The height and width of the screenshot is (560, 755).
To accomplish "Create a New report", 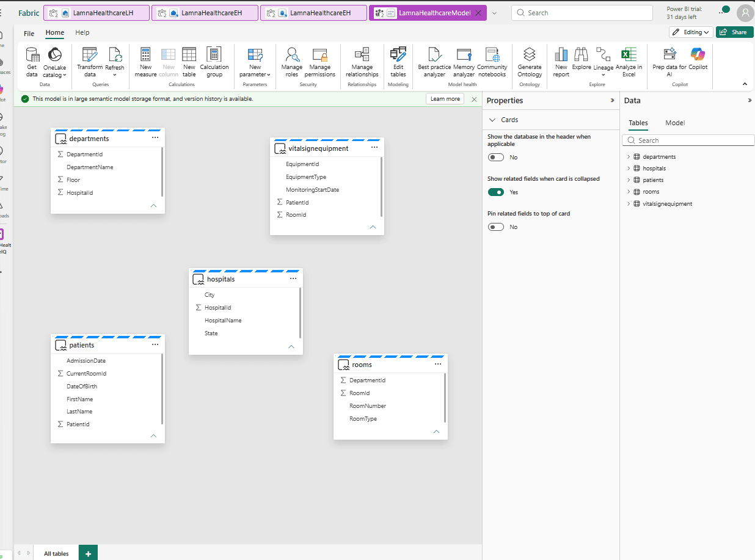I will 561,62.
